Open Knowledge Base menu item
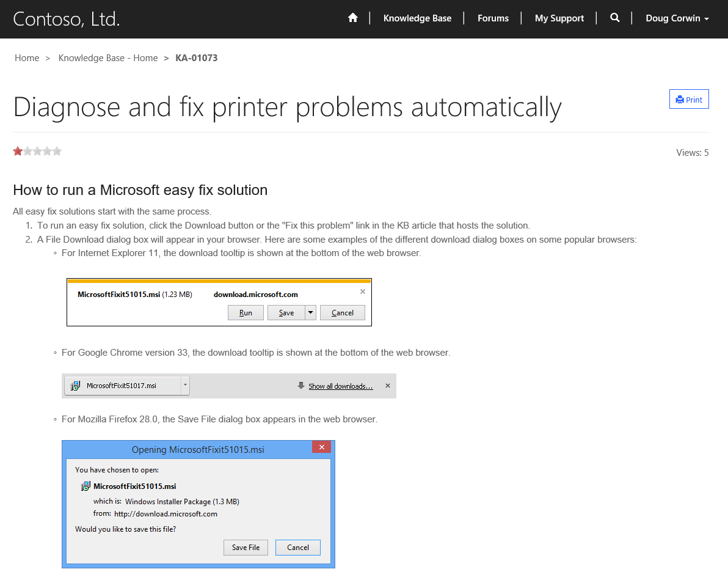Viewport: 728px width, 580px height. pyautogui.click(x=417, y=18)
